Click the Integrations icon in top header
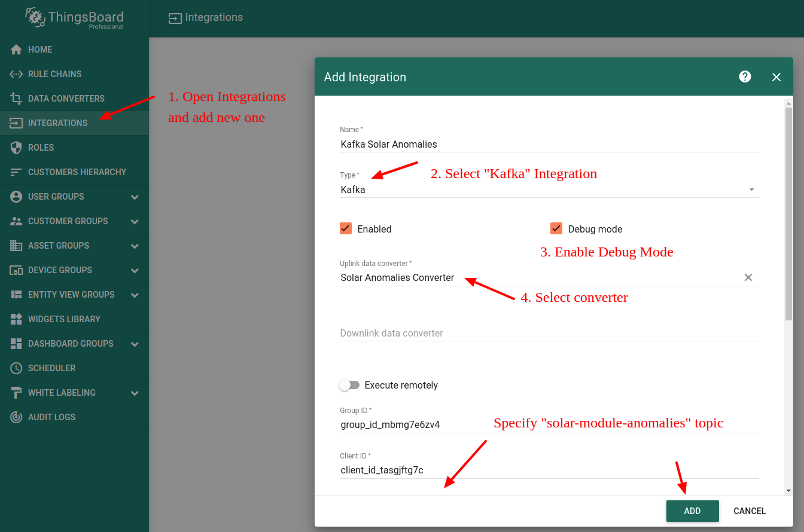The image size is (804, 532). [x=175, y=18]
